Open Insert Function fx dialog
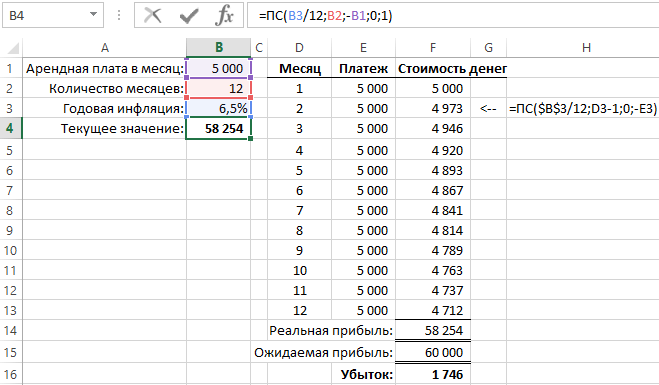Screen dimensions: 659x385 tap(224, 16)
